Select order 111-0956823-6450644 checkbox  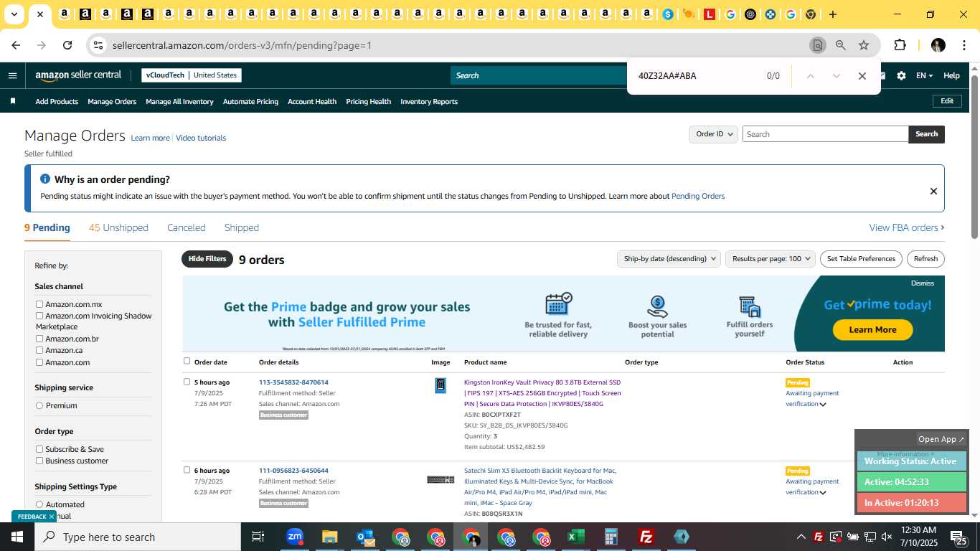(187, 470)
